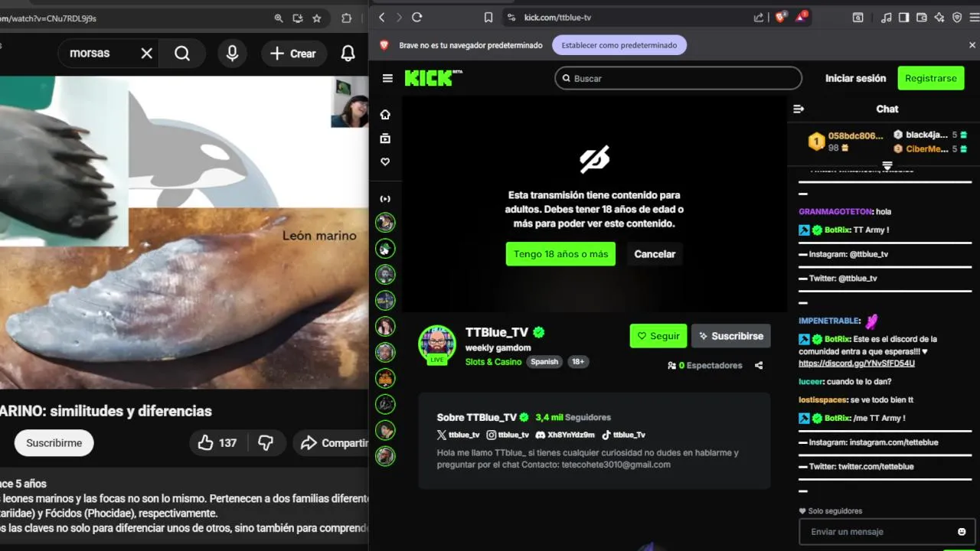Image resolution: width=980 pixels, height=551 pixels.
Task: Toggle the Brave sidebar panel icon
Action: (904, 17)
